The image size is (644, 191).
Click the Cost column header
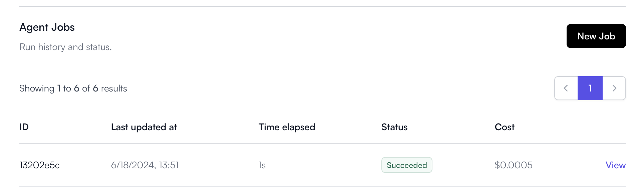click(x=505, y=127)
